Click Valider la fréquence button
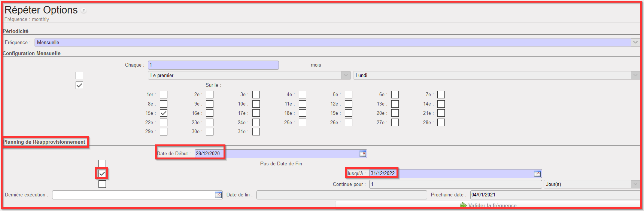The width and height of the screenshot is (644, 211). 492,205
